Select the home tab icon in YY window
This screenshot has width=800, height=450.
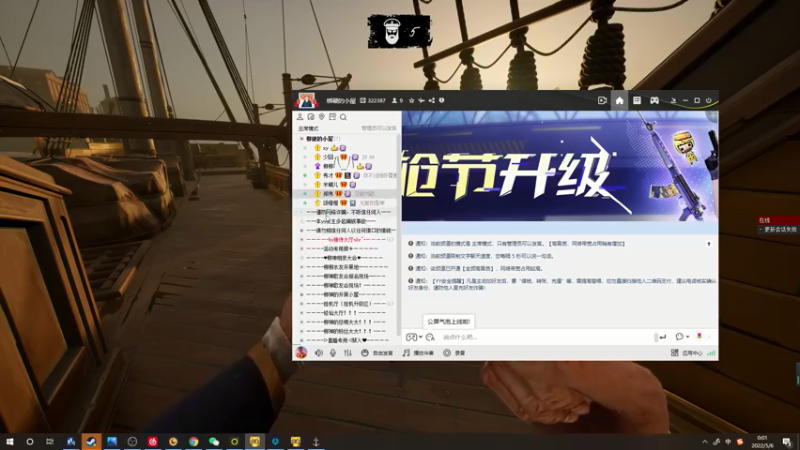point(619,101)
